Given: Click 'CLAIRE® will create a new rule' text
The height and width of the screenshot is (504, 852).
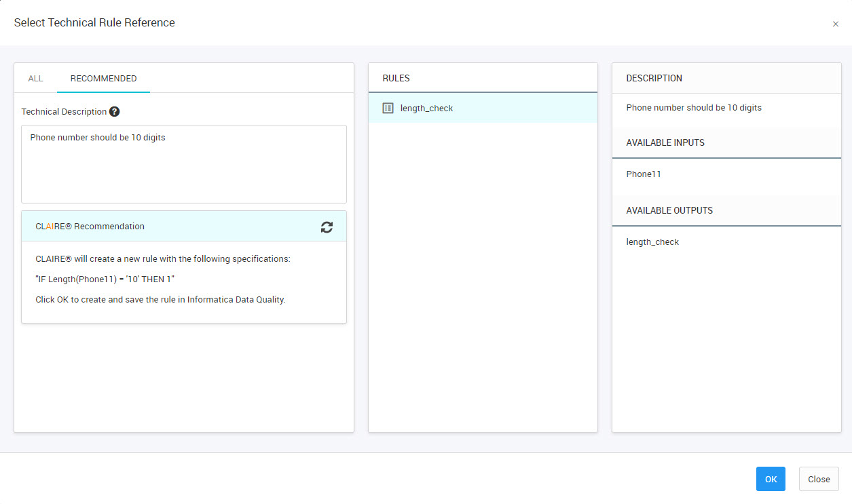Looking at the screenshot, I should 163,259.
